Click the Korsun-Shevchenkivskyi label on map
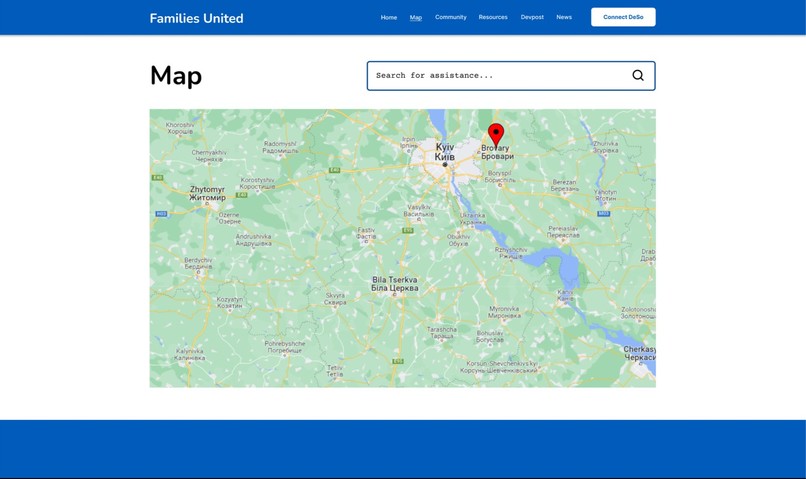The width and height of the screenshot is (806, 479). tap(499, 366)
